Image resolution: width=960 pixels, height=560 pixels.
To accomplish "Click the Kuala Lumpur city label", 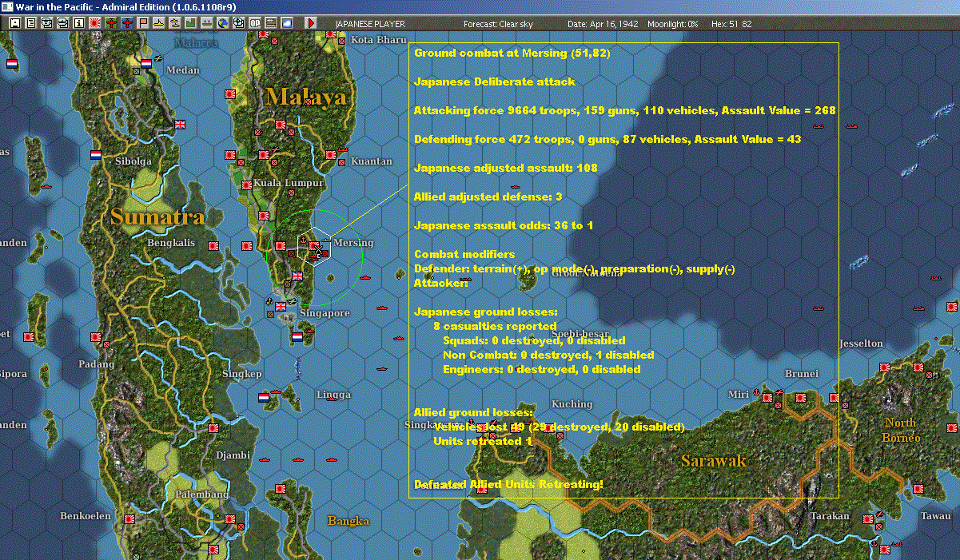I will pyautogui.click(x=289, y=183).
